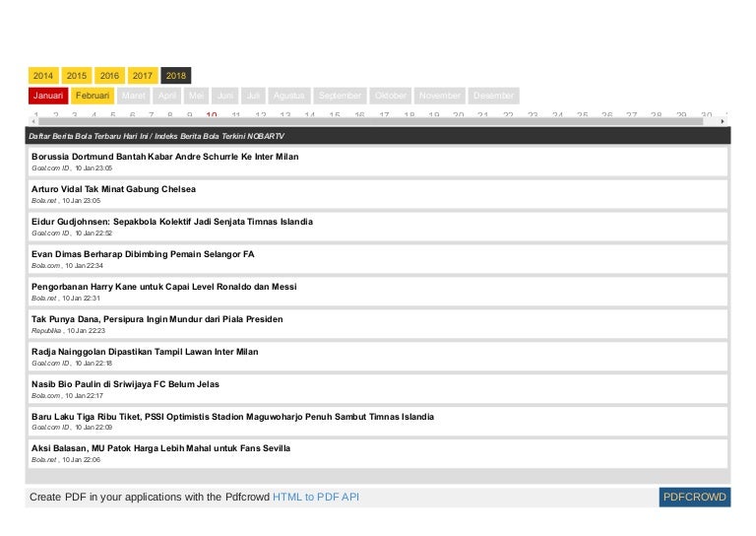The height and width of the screenshot is (536, 756).
Task: Click 'Bola.com, 10 Jan 22:17' source line
Action: tap(68, 396)
